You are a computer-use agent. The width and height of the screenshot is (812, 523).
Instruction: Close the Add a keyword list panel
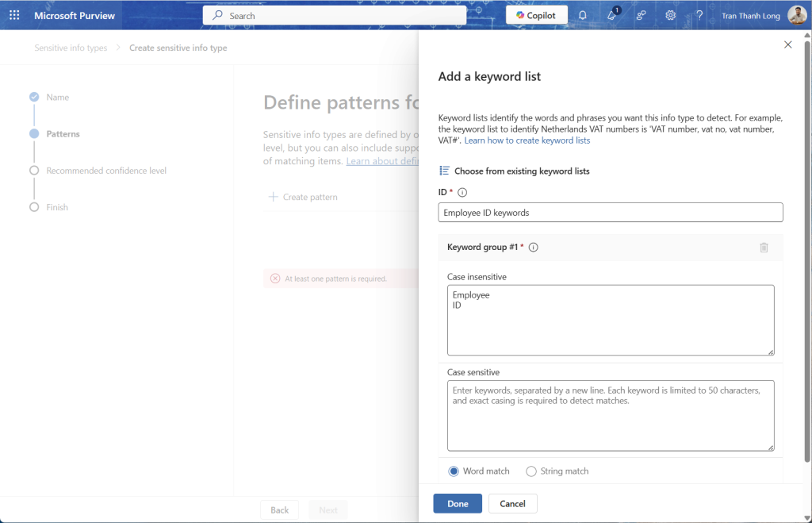[787, 44]
